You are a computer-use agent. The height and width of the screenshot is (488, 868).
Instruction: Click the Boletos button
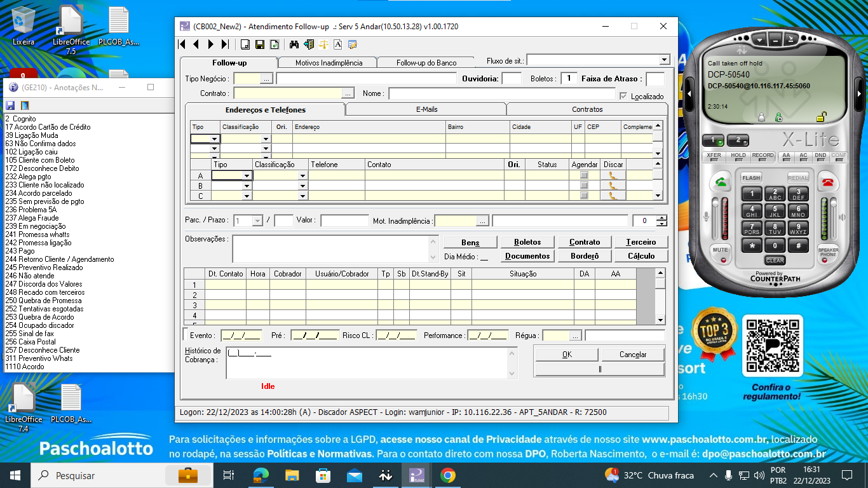[527, 242]
